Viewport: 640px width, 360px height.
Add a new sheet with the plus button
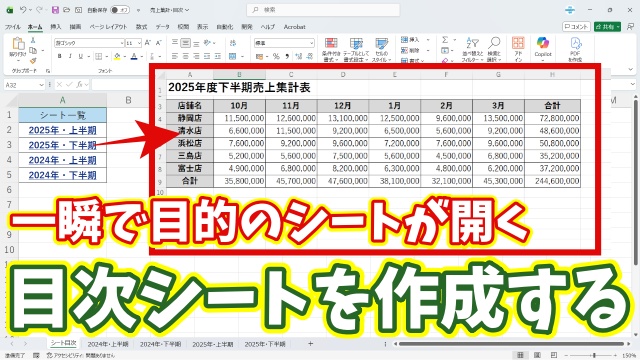coord(310,344)
